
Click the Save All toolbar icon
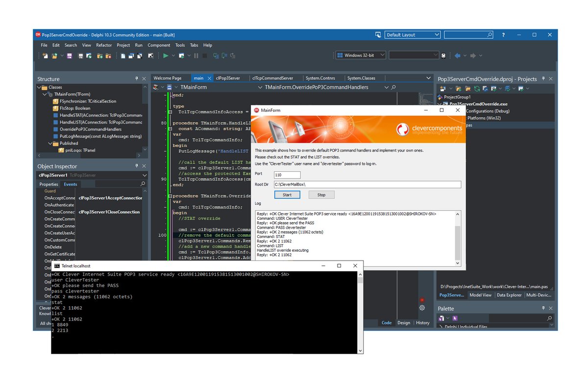click(81, 56)
